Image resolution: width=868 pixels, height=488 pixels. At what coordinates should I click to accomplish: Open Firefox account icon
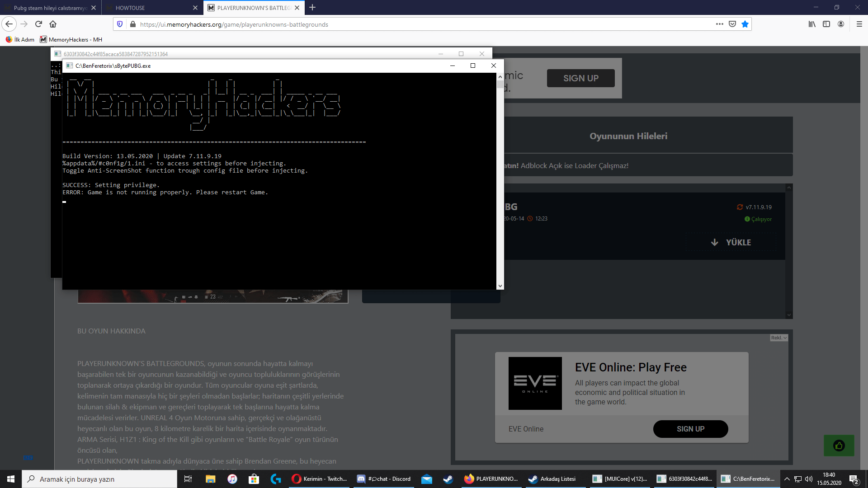click(x=841, y=24)
